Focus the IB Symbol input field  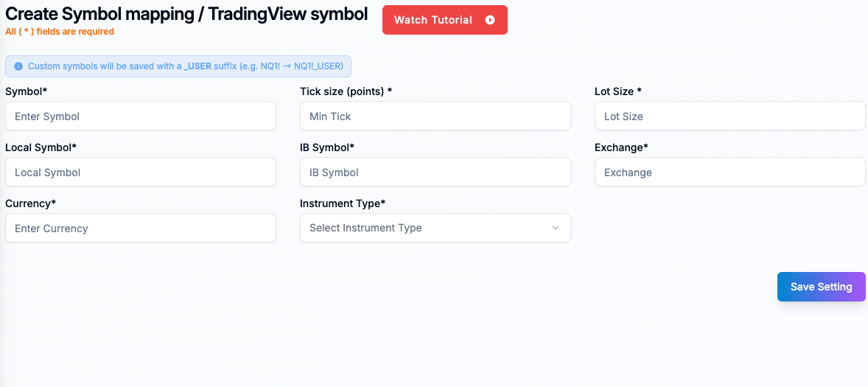[x=435, y=172]
